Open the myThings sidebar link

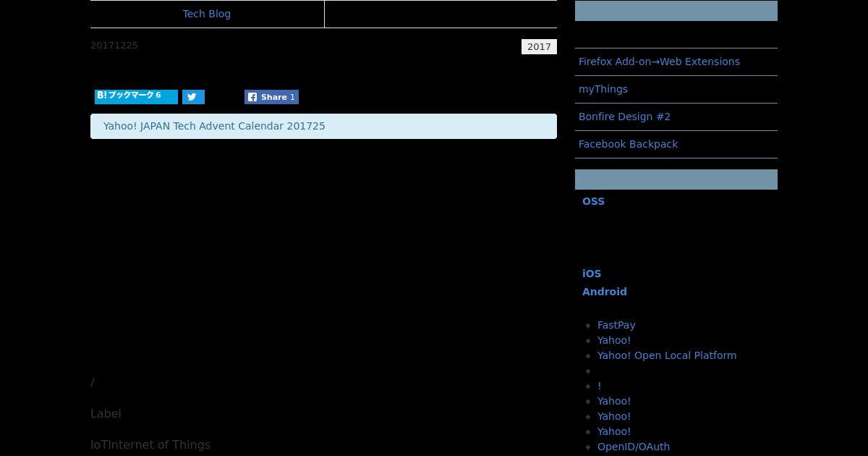[603, 89]
